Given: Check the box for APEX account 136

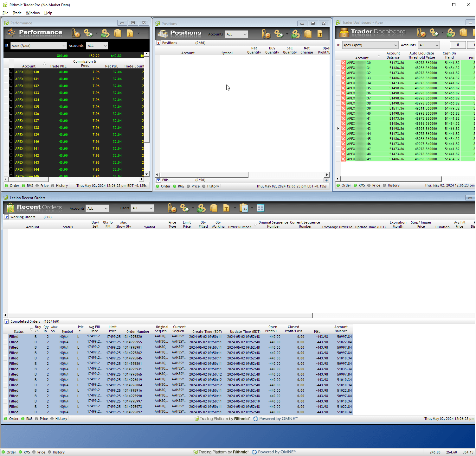Looking at the screenshot, I should (x=11, y=113).
